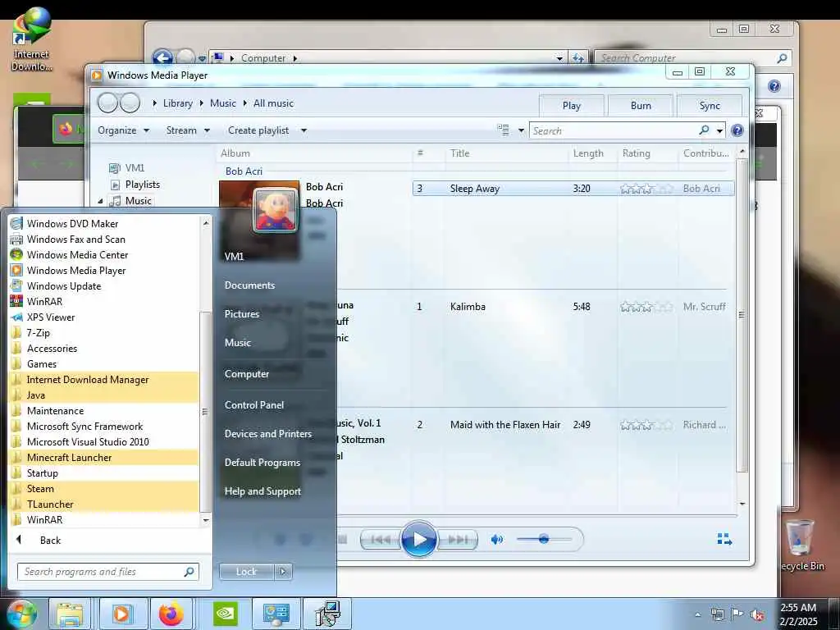Click Play button in player controls
This screenshot has height=630, width=840.
418,539
